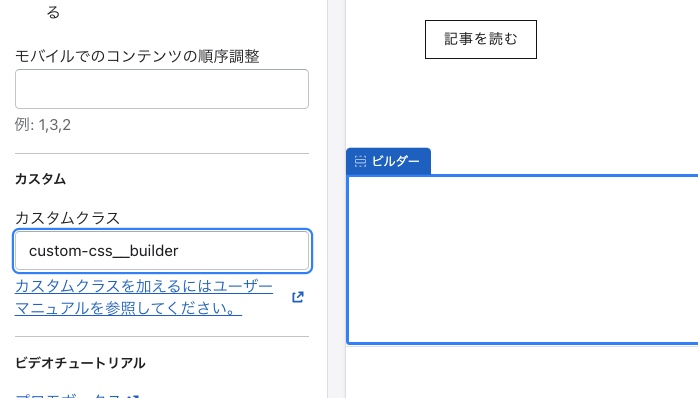Open the external-link icon beside the custom class manual link
Screen dimensions: 698x398
298,297
